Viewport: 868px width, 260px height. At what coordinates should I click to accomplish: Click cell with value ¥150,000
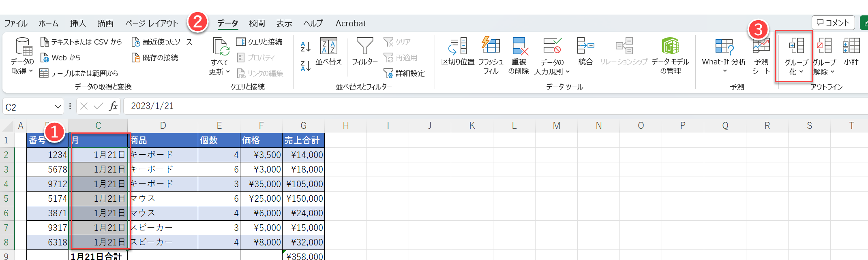[304, 198]
